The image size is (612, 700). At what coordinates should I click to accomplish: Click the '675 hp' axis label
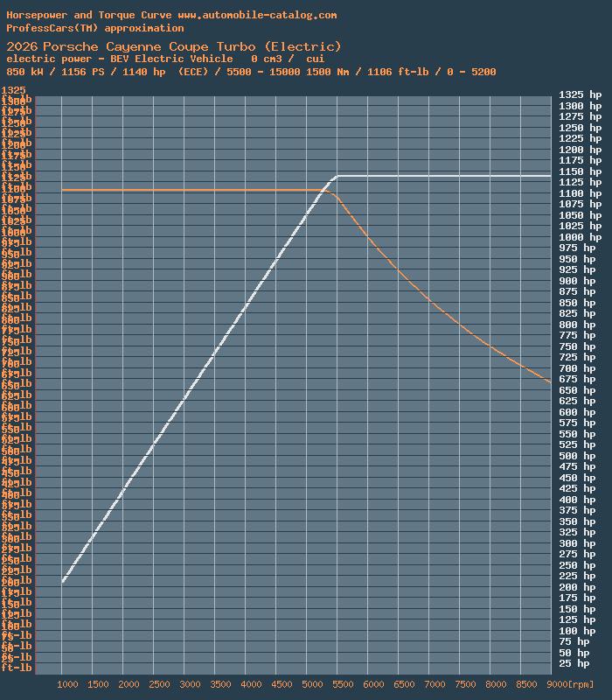tap(577, 379)
